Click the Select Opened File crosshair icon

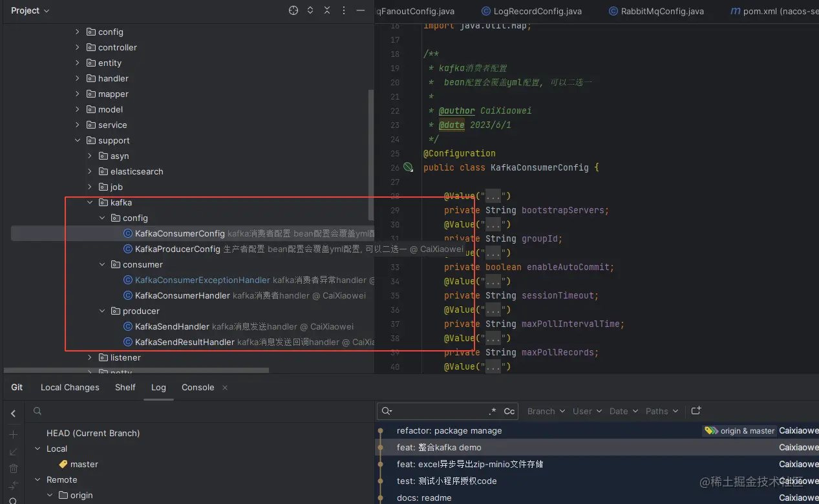coord(293,10)
